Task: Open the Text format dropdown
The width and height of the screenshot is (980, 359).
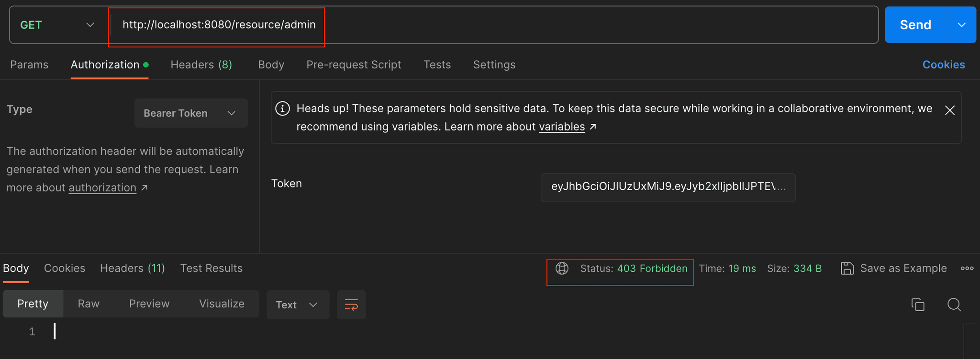Action: (297, 305)
